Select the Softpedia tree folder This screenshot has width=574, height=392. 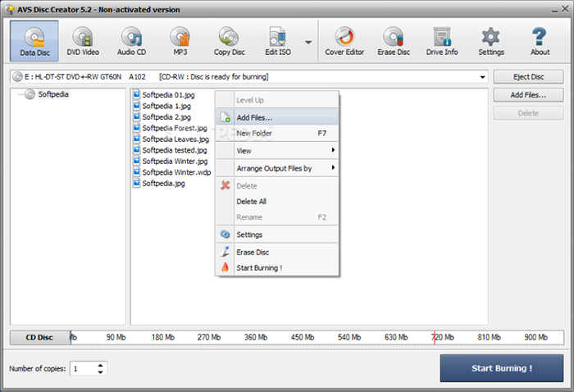(x=53, y=94)
